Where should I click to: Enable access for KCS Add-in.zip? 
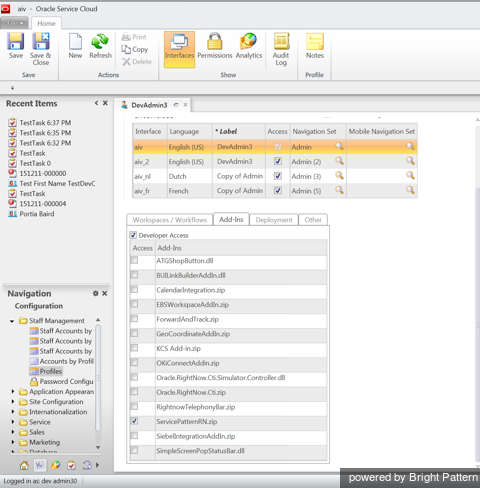tap(134, 348)
